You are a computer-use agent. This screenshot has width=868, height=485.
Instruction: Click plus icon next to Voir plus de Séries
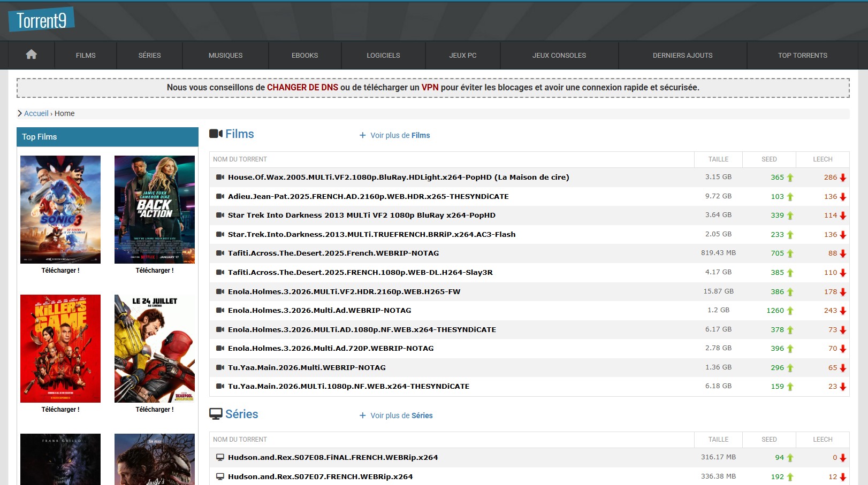(x=362, y=415)
